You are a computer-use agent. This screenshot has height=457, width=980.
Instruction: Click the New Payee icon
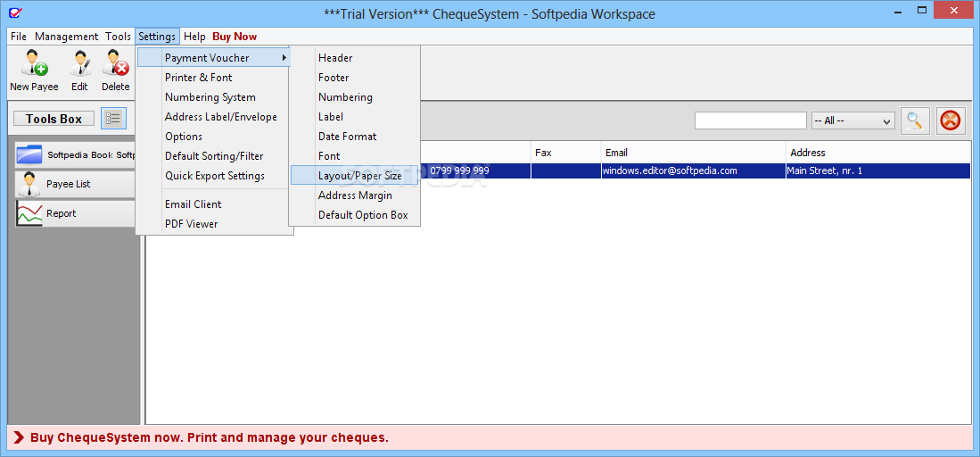[x=34, y=64]
